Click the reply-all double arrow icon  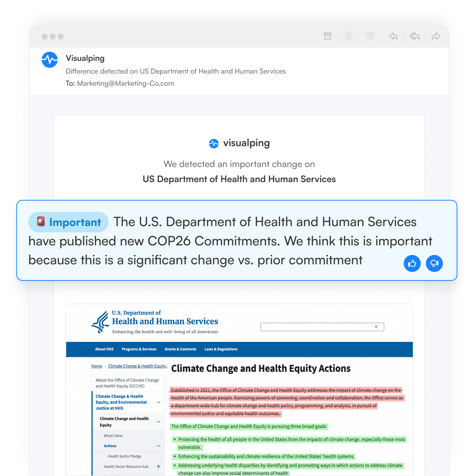415,36
